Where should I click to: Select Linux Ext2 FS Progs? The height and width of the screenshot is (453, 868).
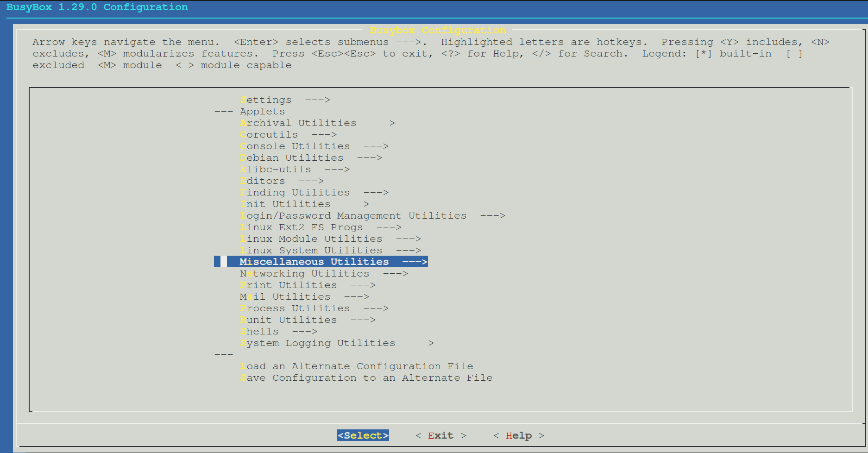tap(301, 227)
